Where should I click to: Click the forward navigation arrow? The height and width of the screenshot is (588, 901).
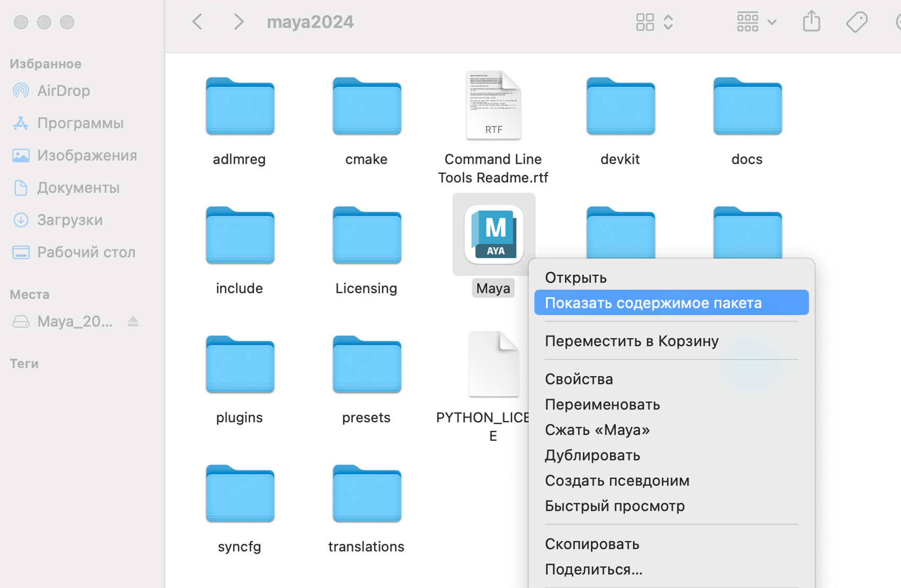pos(238,21)
